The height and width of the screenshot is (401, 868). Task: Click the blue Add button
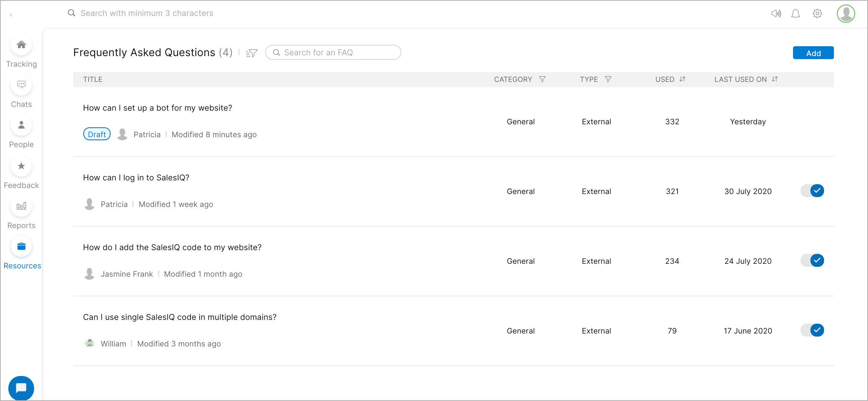[x=813, y=53]
